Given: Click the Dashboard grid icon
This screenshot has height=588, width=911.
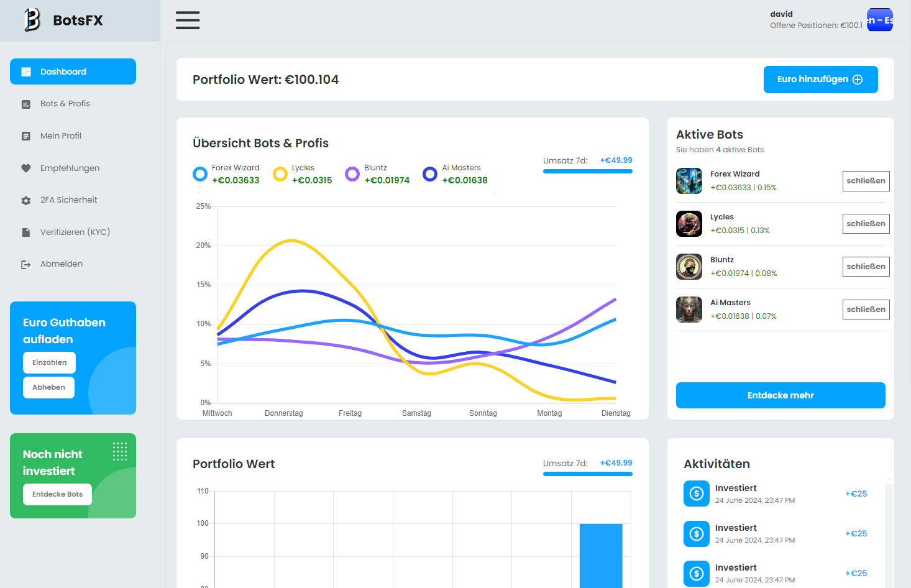Looking at the screenshot, I should (26, 72).
